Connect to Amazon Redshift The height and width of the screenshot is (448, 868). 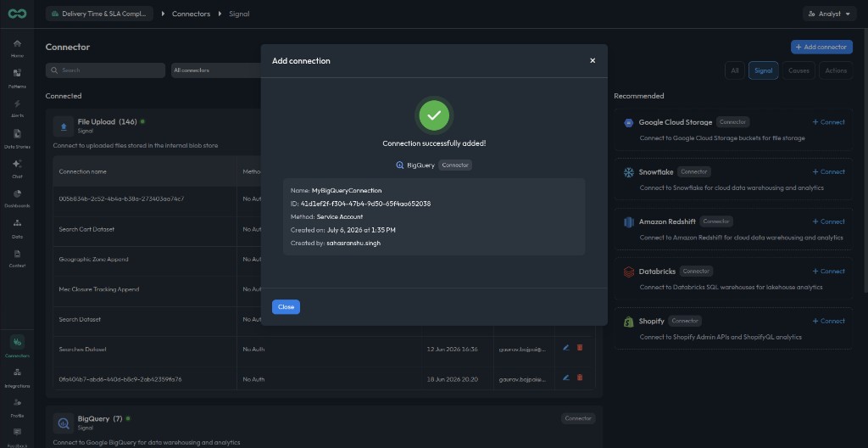(829, 221)
